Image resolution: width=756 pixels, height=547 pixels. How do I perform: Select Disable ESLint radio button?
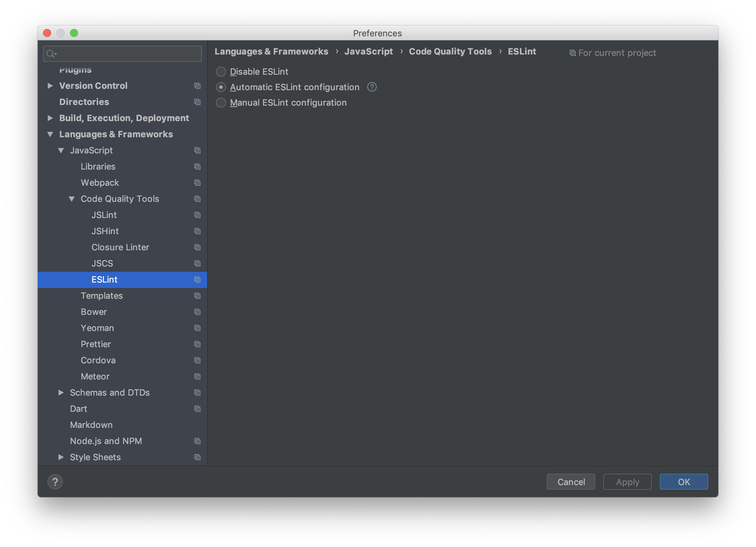[x=221, y=72]
